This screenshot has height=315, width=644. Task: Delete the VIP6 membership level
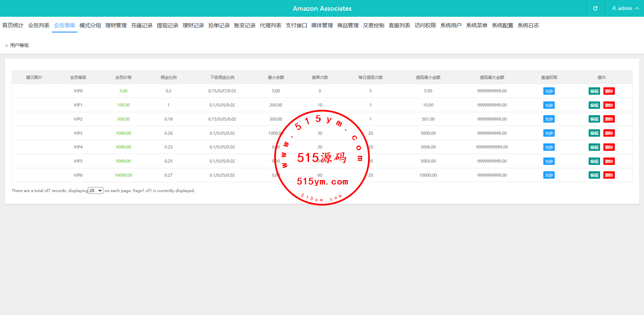[x=609, y=175]
